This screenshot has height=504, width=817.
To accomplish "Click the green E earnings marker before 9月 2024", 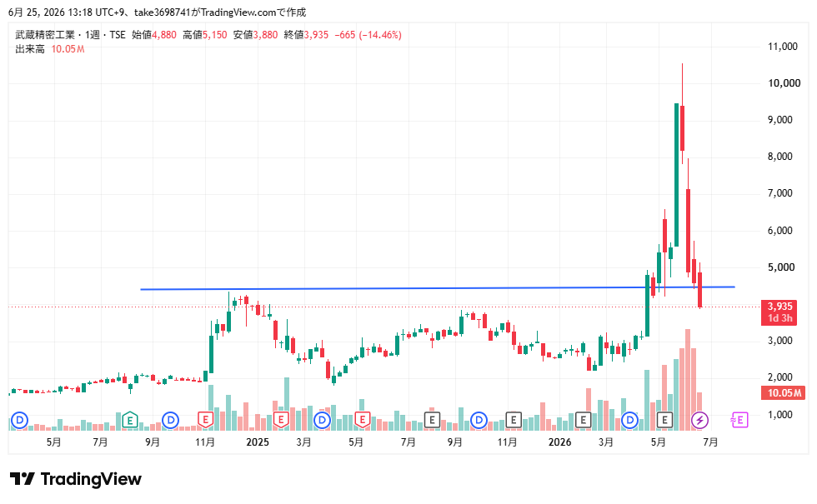I will click(130, 420).
